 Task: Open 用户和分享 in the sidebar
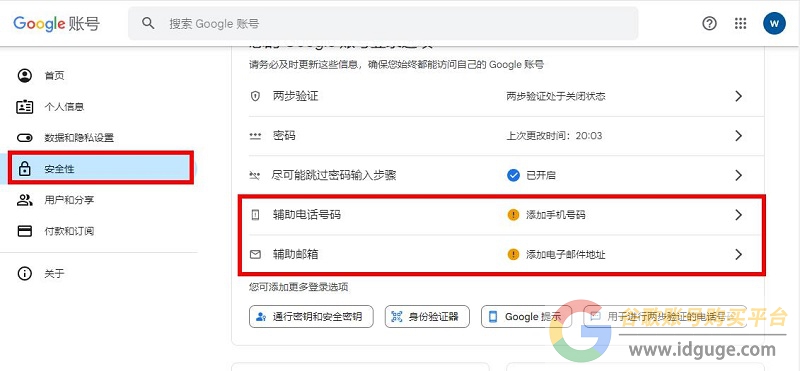(x=69, y=200)
